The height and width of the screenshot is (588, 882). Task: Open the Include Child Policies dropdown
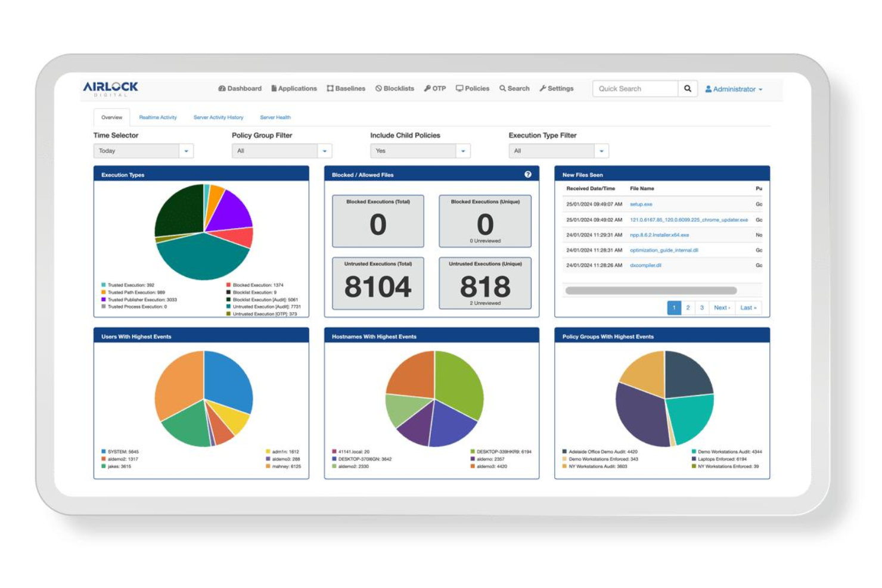(x=464, y=151)
